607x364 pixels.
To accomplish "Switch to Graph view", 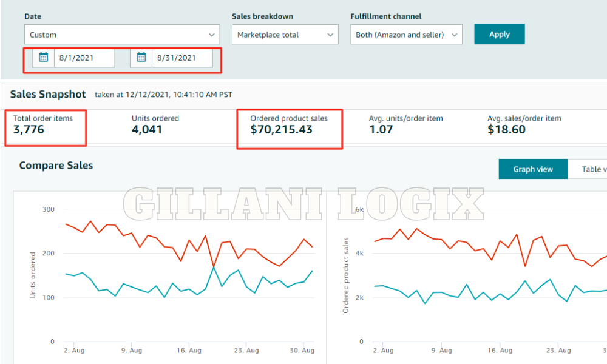I will pyautogui.click(x=532, y=169).
